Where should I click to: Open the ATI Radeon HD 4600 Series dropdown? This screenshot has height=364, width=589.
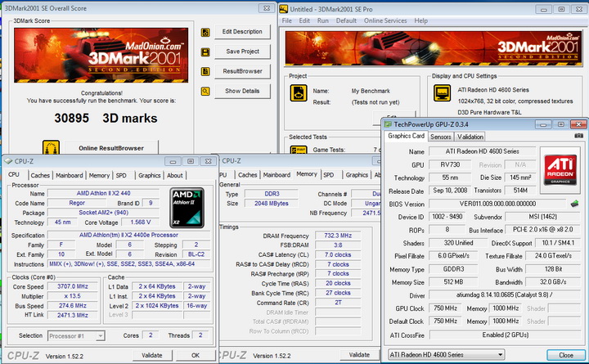point(446,355)
